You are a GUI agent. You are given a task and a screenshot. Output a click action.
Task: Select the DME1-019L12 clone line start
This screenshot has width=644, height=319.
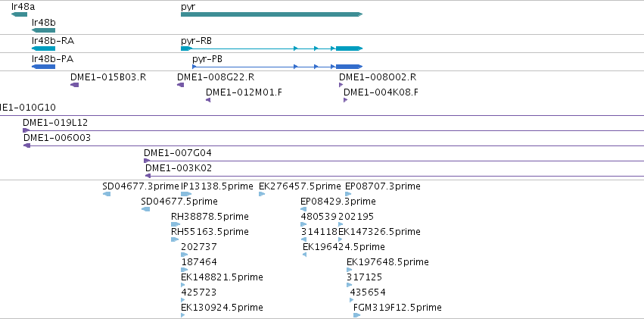click(26, 130)
